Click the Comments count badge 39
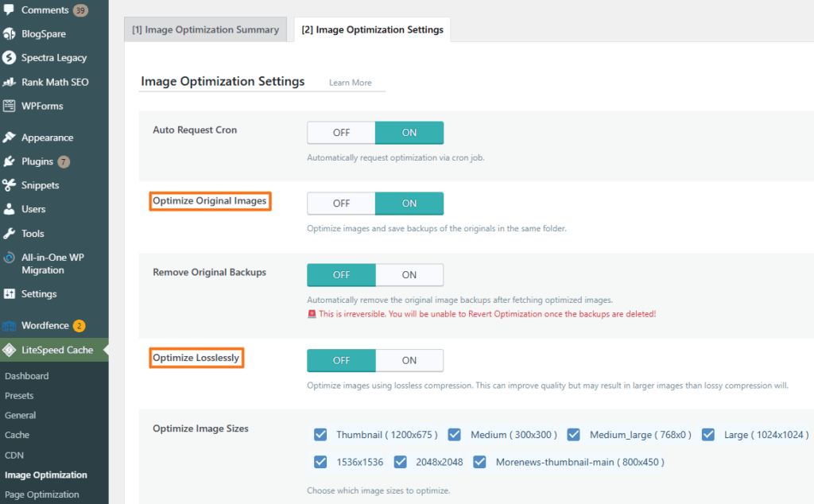 (80, 10)
